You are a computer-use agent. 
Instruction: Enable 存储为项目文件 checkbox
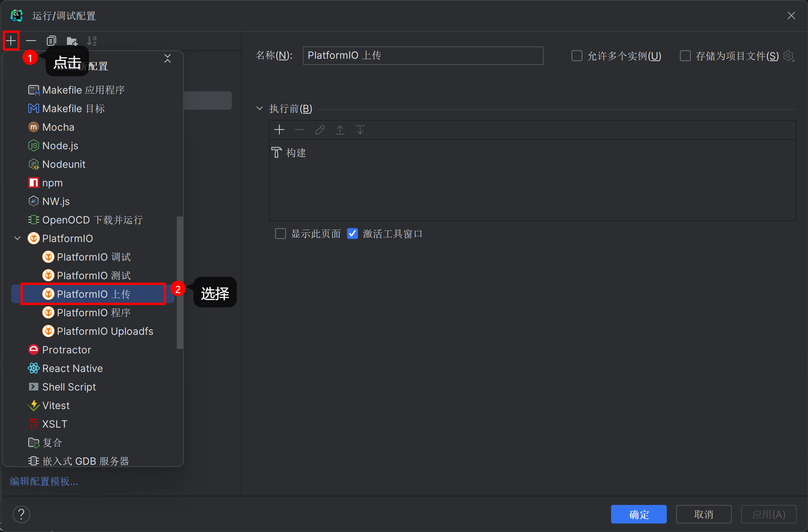pos(685,56)
